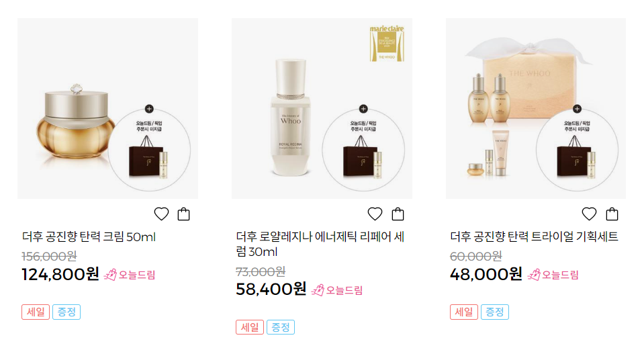
Task: Open 더후 공진향 탄력 트라이얼 기획세트 link
Action: [x=534, y=236]
